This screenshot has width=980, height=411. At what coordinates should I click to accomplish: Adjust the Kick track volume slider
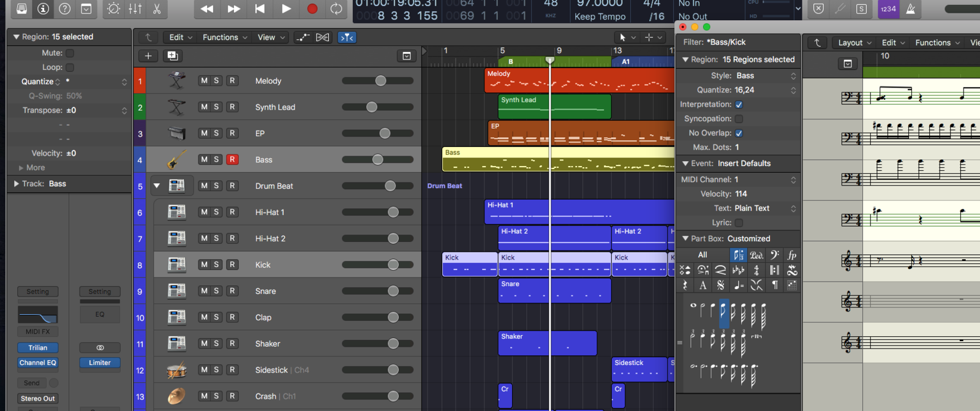coord(377,265)
